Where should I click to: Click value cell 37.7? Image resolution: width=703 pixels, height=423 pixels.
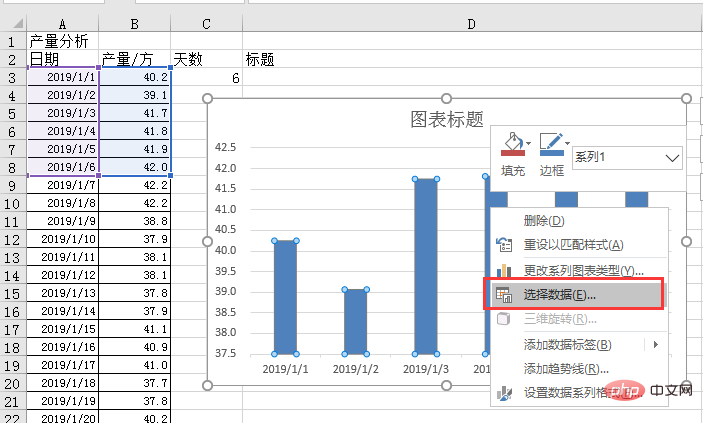[135, 383]
